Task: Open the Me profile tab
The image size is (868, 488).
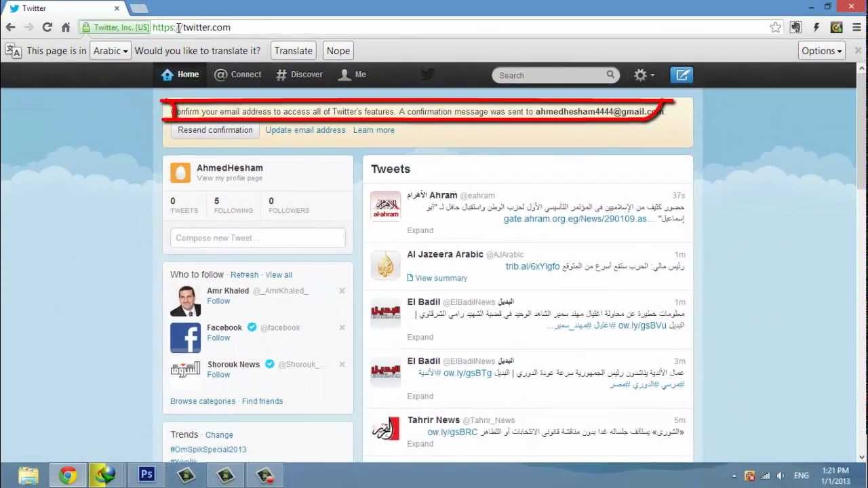Action: 353,75
